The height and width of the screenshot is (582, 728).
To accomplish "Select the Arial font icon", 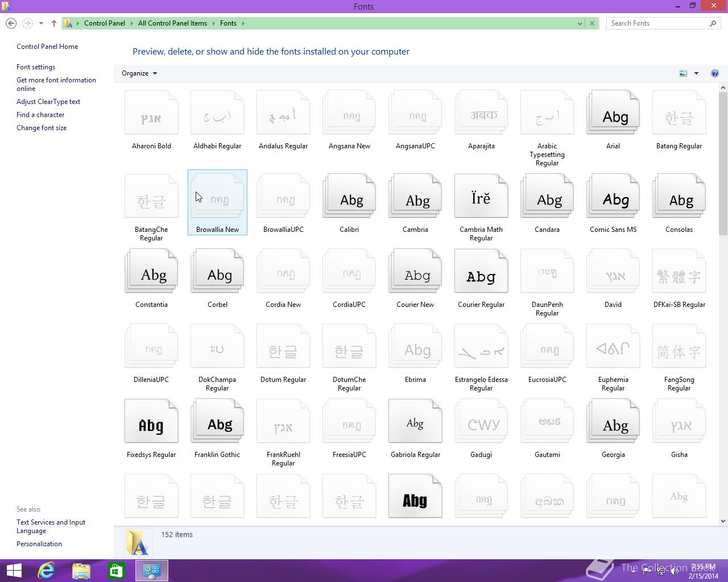I will point(613,113).
